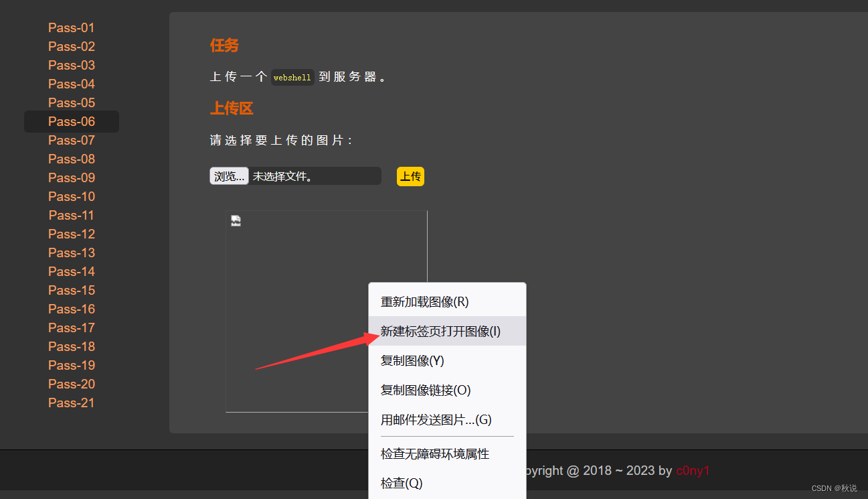Navigate to the Pass-04 level

tap(72, 84)
